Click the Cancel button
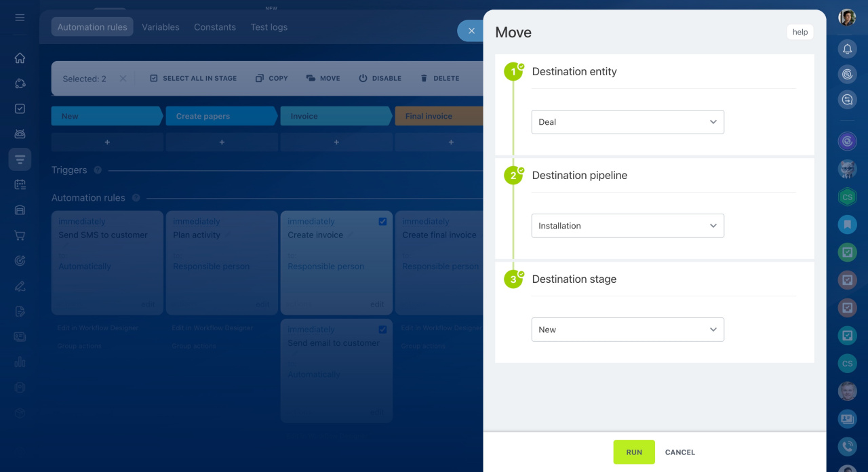 pos(679,452)
